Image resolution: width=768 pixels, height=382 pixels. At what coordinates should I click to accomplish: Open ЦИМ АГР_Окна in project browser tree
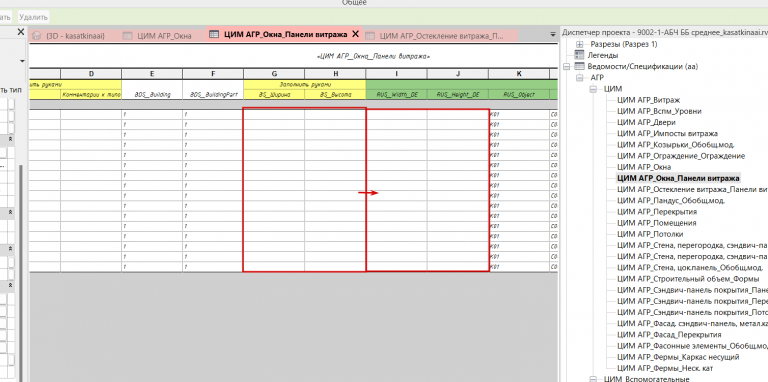pyautogui.click(x=644, y=167)
